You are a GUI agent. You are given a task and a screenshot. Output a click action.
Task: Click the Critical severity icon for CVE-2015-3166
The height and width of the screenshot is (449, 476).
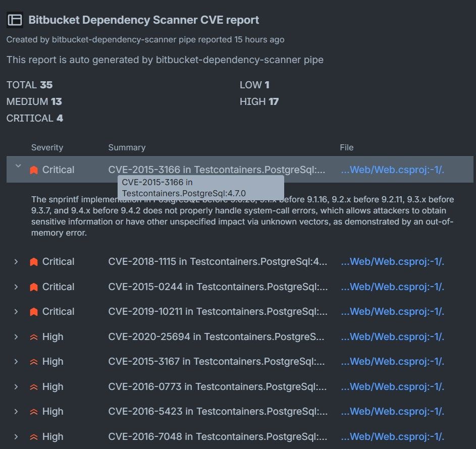pyautogui.click(x=34, y=170)
